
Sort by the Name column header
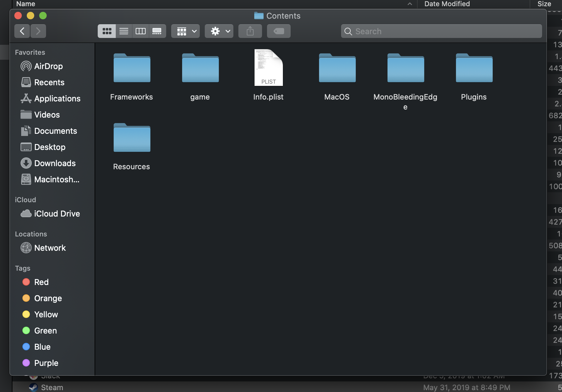point(26,4)
